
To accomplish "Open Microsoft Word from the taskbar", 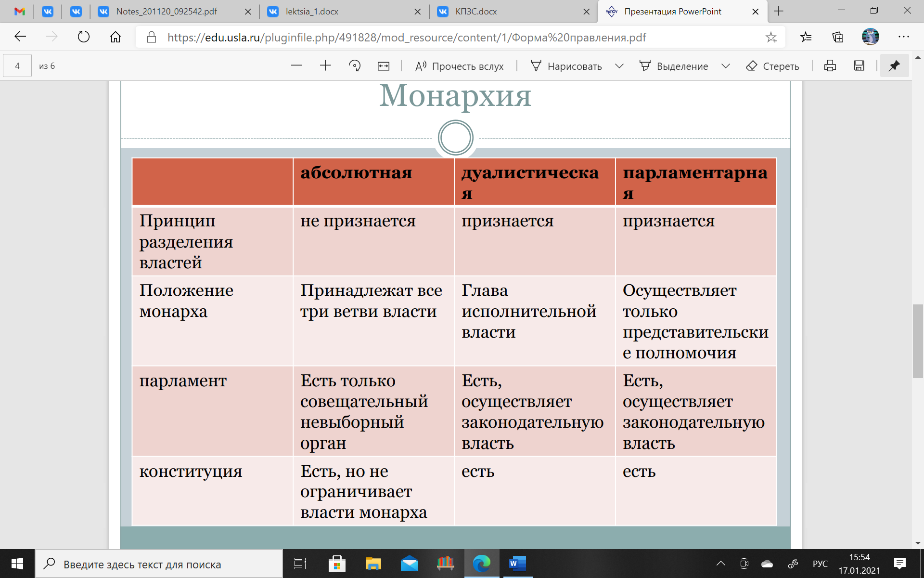I will pos(518,564).
